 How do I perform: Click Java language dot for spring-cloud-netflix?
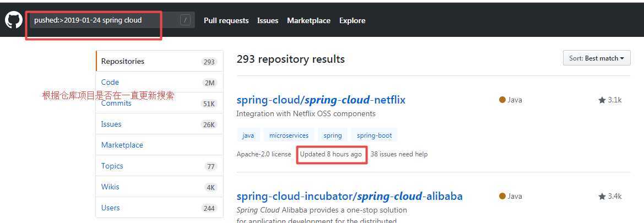click(x=502, y=100)
